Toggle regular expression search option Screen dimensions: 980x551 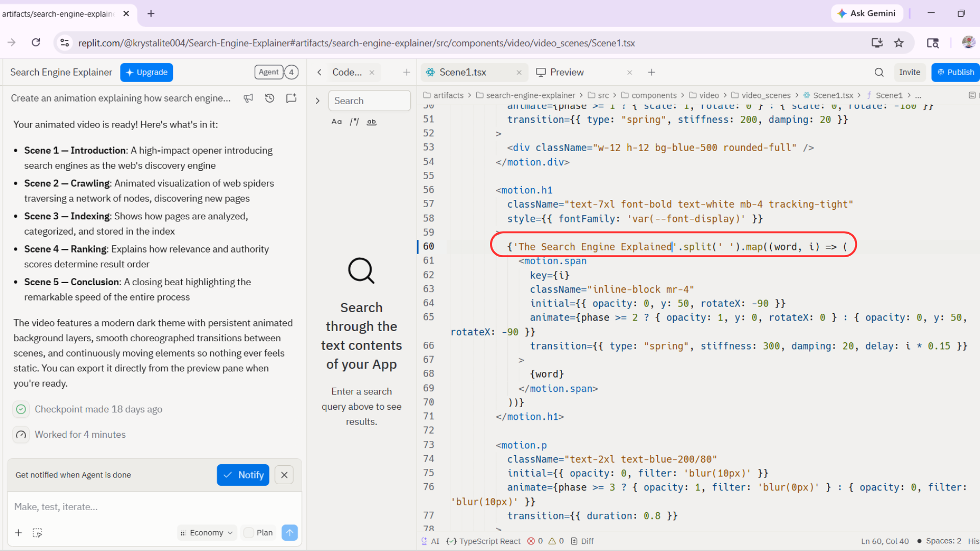coord(354,122)
